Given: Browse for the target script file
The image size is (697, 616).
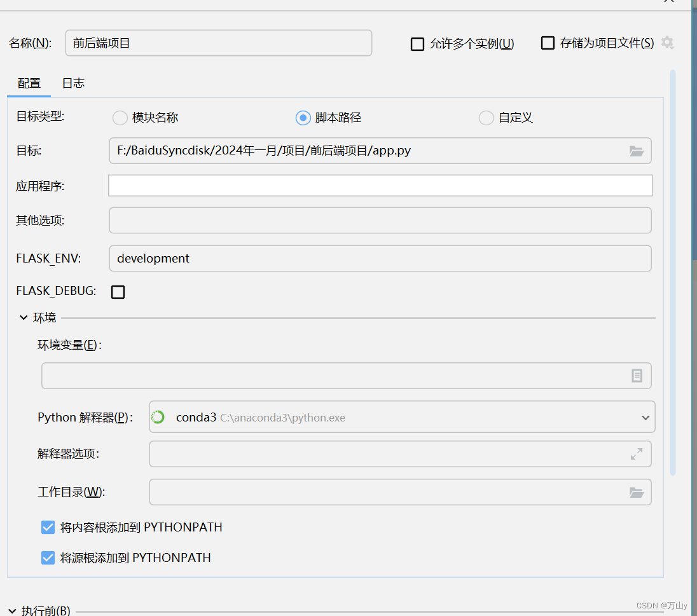Looking at the screenshot, I should coord(637,151).
